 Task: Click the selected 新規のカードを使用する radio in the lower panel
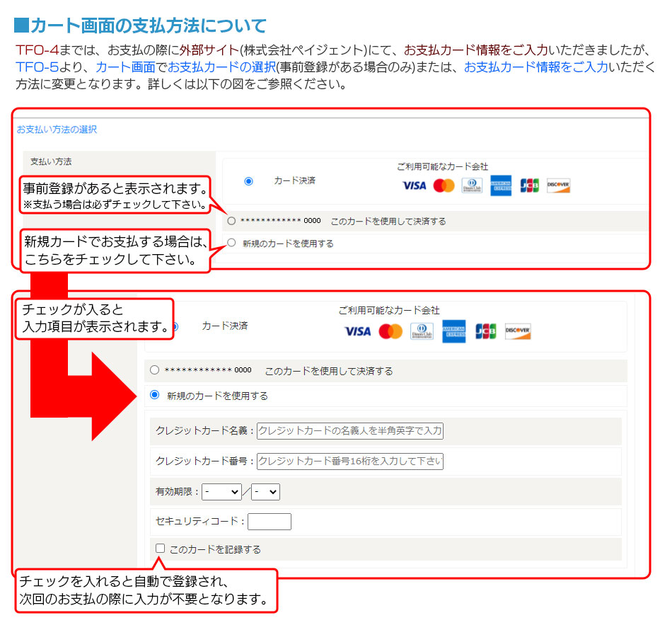(x=155, y=395)
